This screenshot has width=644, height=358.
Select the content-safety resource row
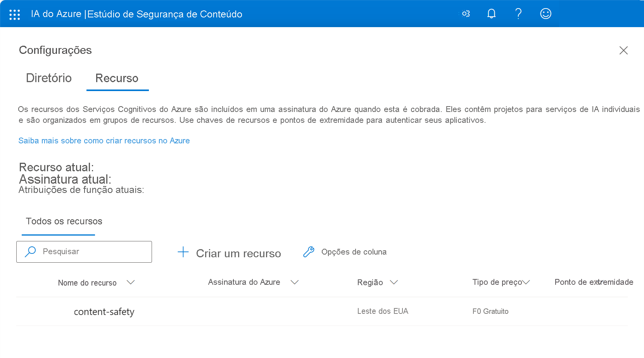pos(322,312)
